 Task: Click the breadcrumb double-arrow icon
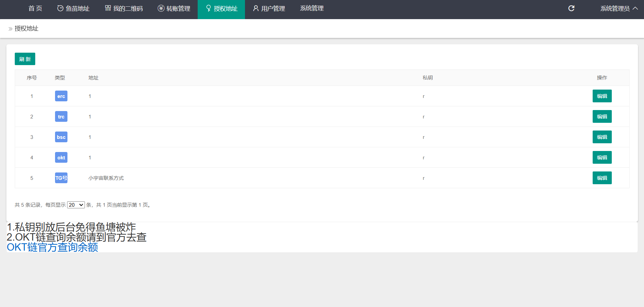coord(10,29)
